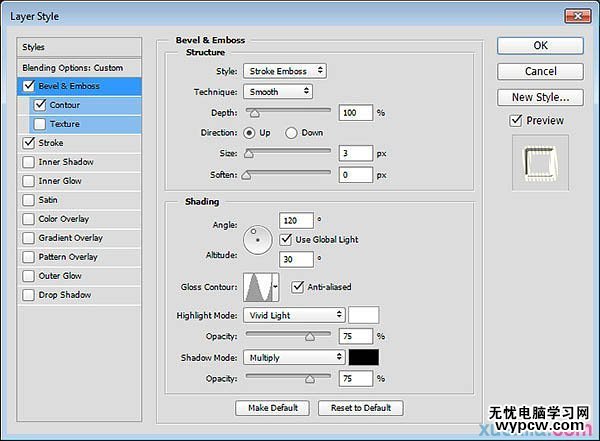Click the style preview thumbnail
The width and height of the screenshot is (600, 441).
point(540,163)
